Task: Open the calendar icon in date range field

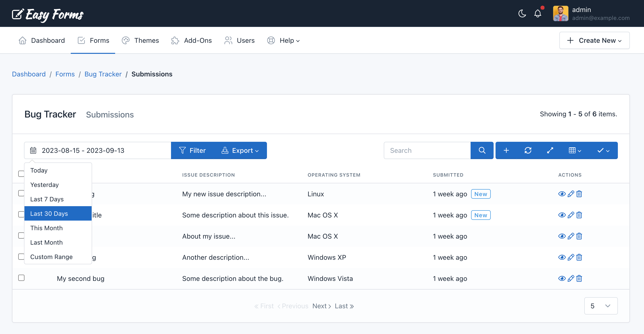Action: 33,150
